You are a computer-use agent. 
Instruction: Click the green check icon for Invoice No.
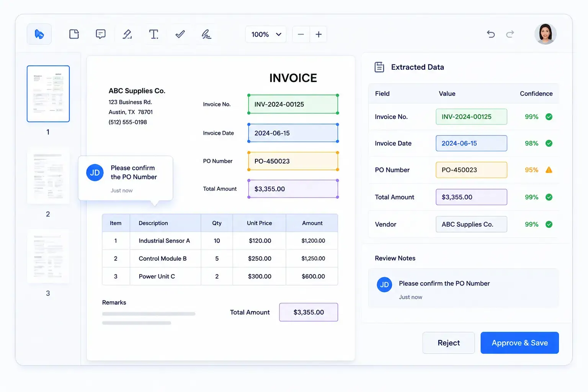click(549, 117)
